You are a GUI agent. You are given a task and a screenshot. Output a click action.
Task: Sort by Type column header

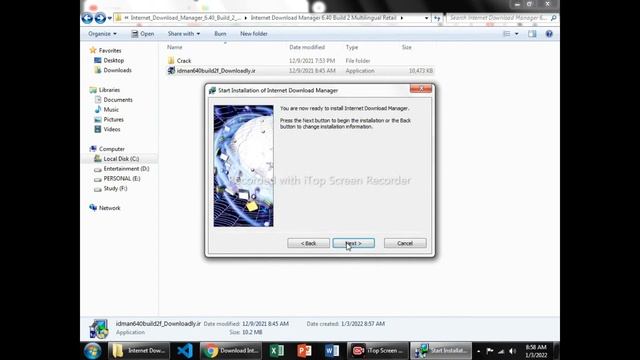click(352, 47)
